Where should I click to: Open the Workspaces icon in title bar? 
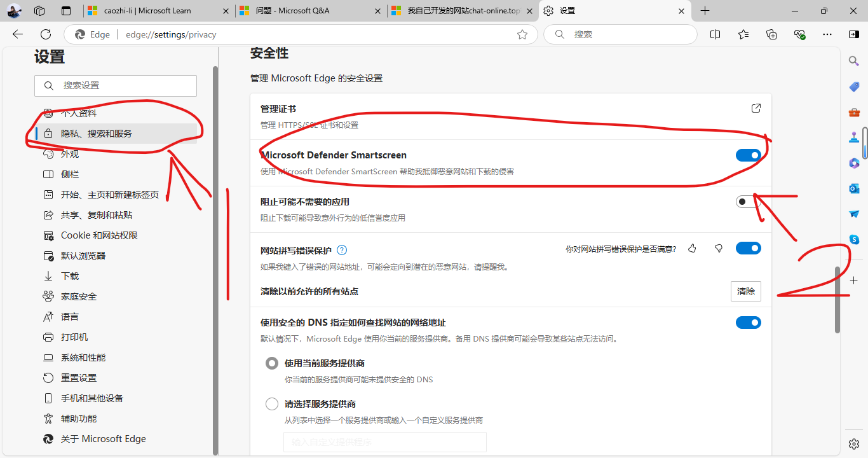coord(39,11)
